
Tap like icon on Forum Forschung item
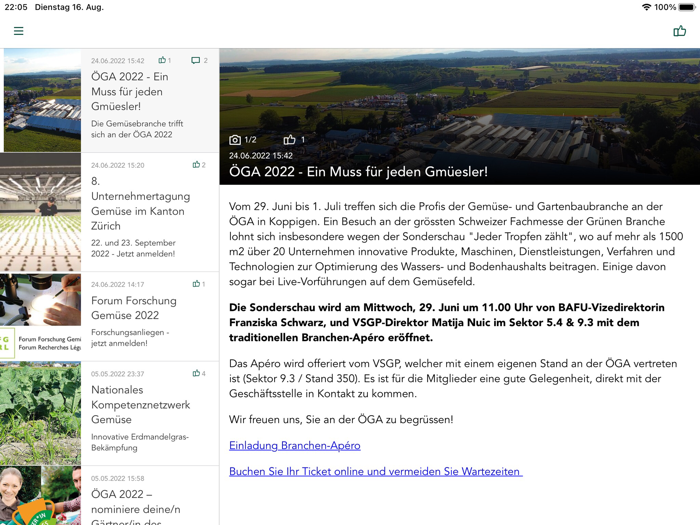[196, 284]
